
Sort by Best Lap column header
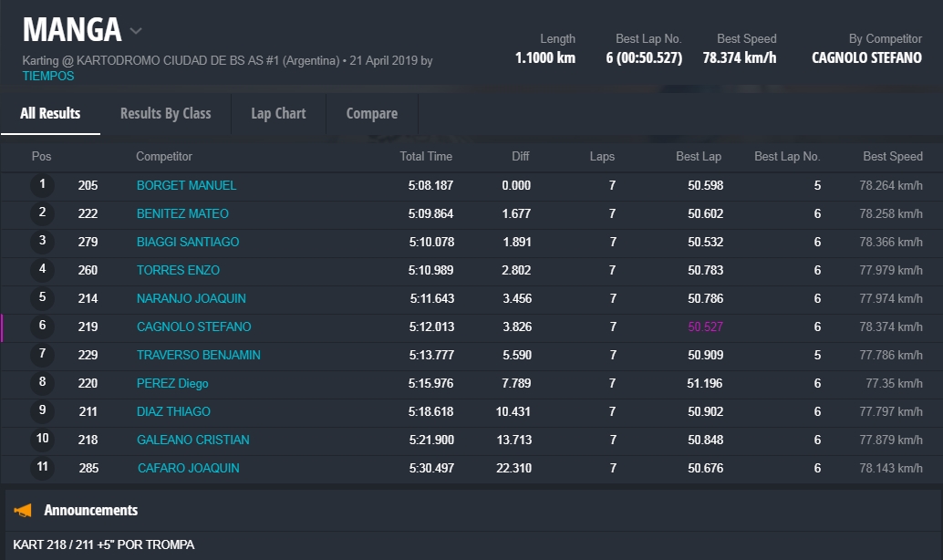coord(698,156)
